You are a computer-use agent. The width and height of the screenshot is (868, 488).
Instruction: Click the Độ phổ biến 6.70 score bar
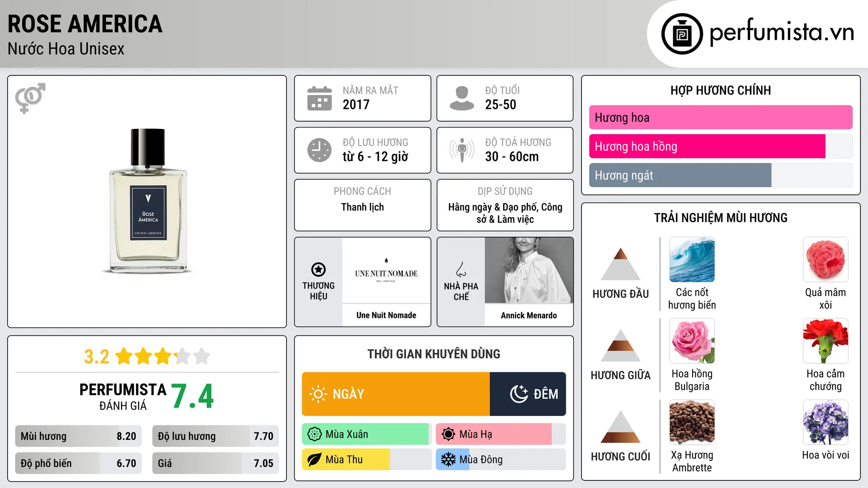click(78, 463)
